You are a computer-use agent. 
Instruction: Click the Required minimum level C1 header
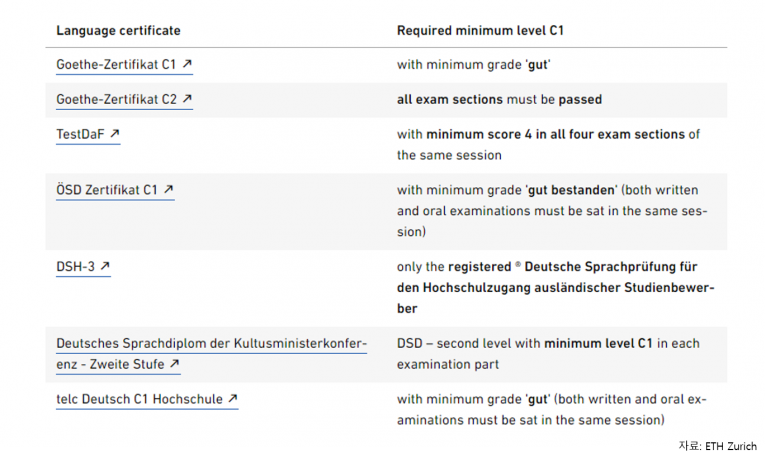point(480,31)
